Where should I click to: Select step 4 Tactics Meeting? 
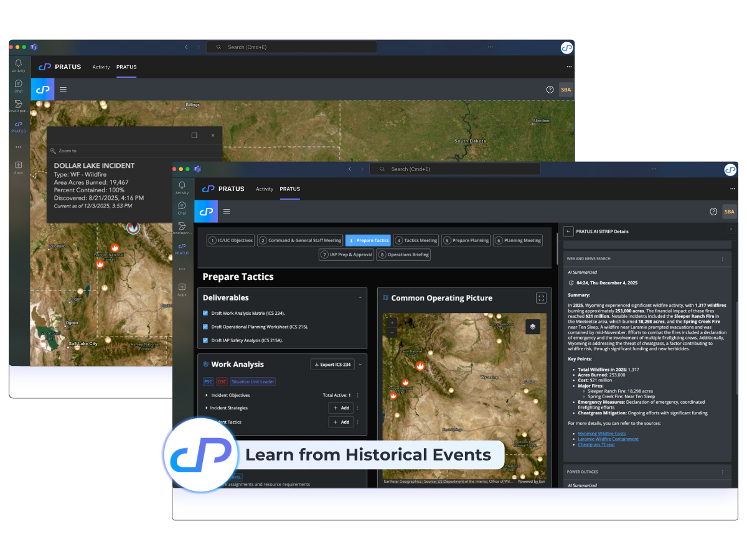click(415, 240)
